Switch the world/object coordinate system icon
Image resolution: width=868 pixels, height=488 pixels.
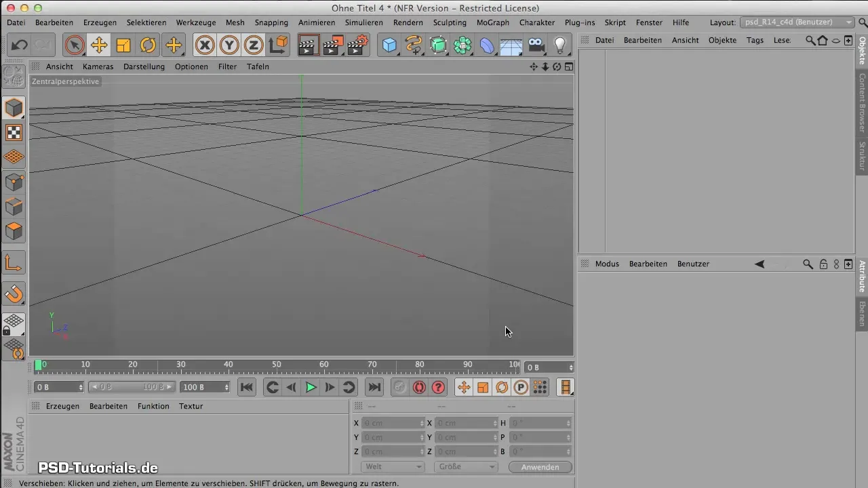[278, 45]
